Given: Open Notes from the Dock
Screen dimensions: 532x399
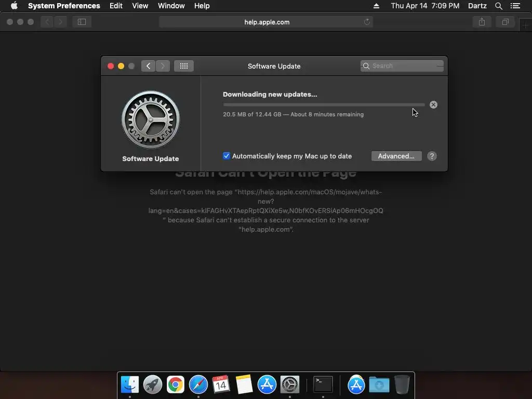Looking at the screenshot, I should pyautogui.click(x=244, y=384).
